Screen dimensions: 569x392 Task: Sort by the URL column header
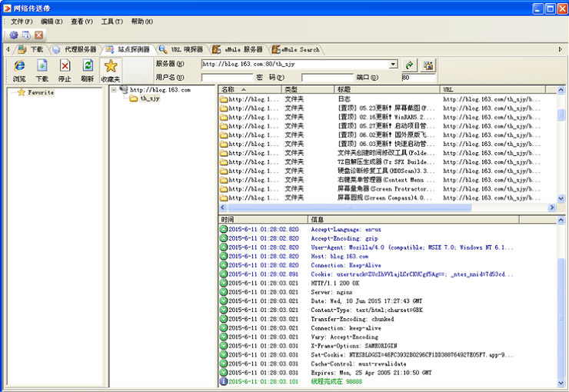[492, 90]
